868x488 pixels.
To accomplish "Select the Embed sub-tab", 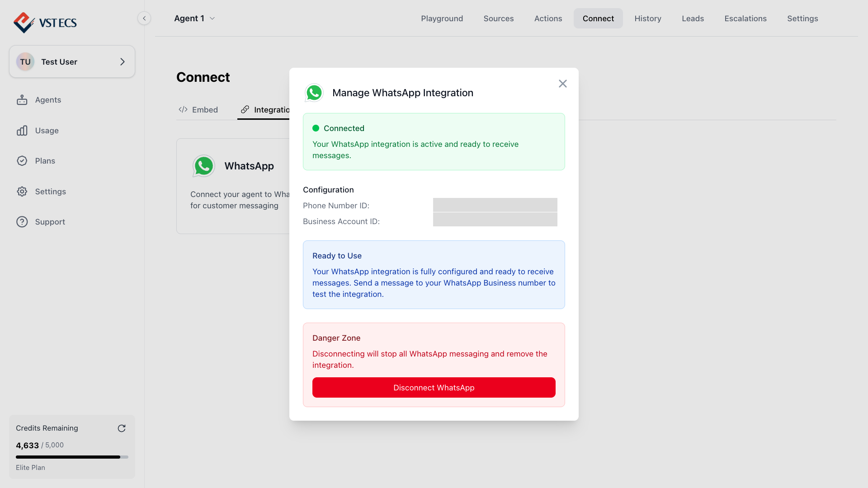I will click(198, 110).
